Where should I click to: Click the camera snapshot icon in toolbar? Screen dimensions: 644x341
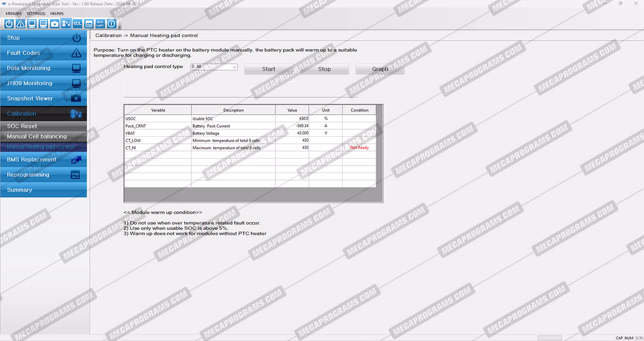coord(55,24)
